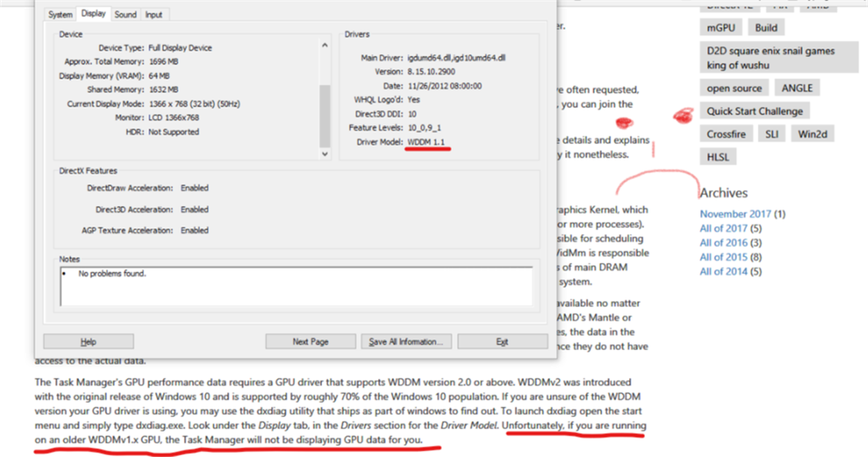
Task: Click DirectDraw Acceleration Enabled value
Action: (x=194, y=187)
